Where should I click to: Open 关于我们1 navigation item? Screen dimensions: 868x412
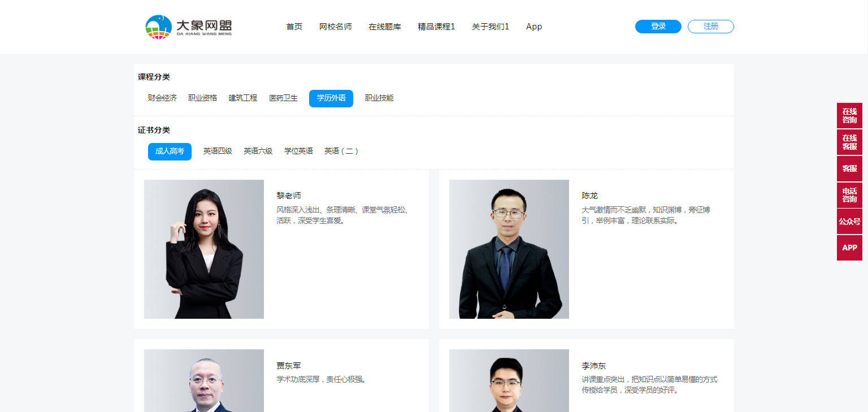(491, 27)
